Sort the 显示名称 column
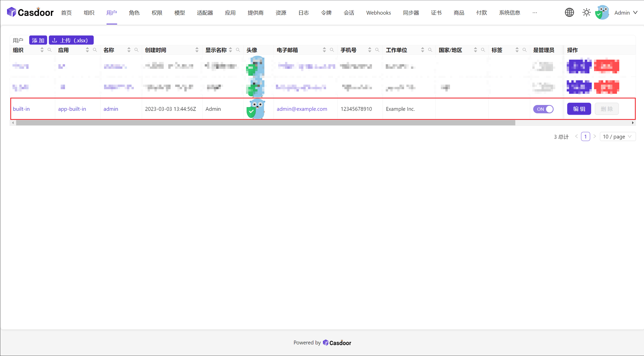 click(230, 50)
